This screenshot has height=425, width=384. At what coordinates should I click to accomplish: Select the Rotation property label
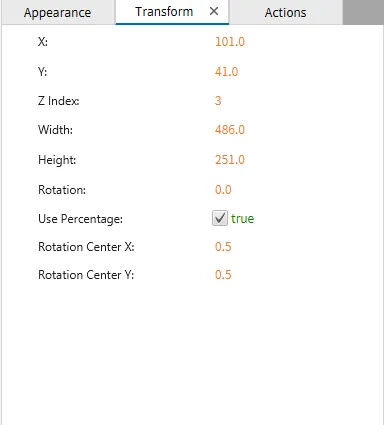click(62, 190)
